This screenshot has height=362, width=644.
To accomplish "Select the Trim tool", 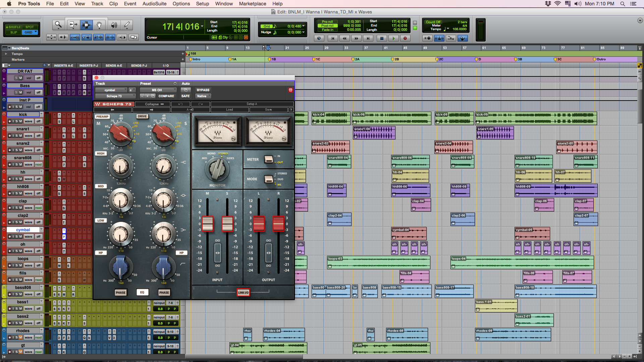I will pyautogui.click(x=73, y=25).
